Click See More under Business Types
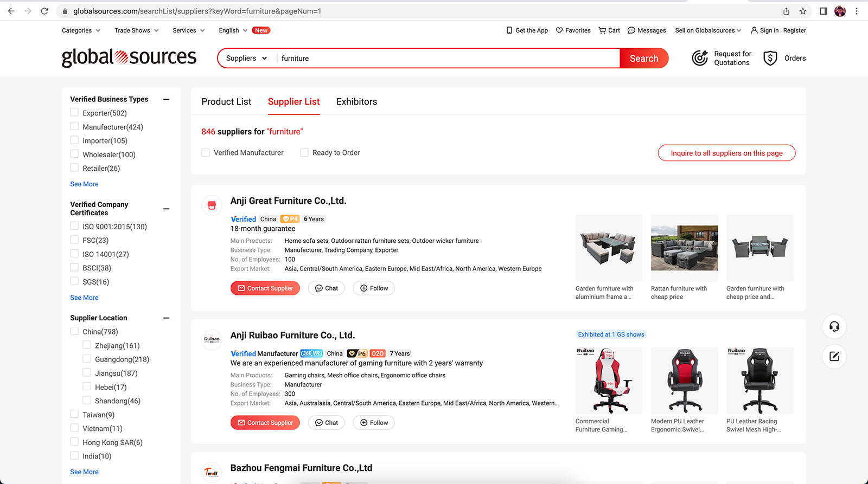The image size is (868, 484). [x=84, y=184]
